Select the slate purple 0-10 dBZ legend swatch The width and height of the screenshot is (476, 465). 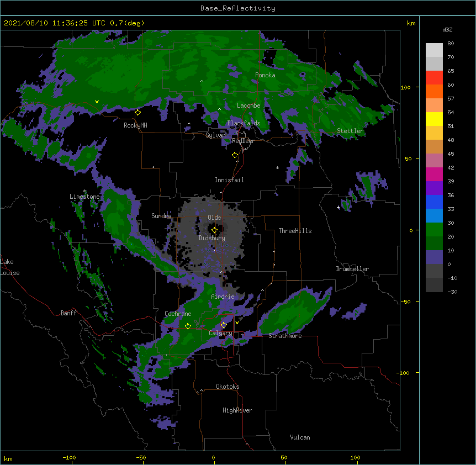(434, 257)
